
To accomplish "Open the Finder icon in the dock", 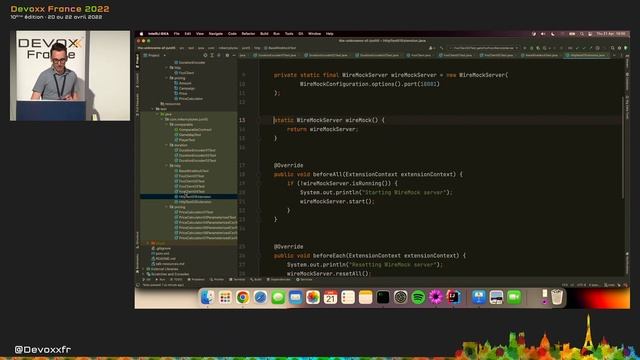I will tap(207, 297).
